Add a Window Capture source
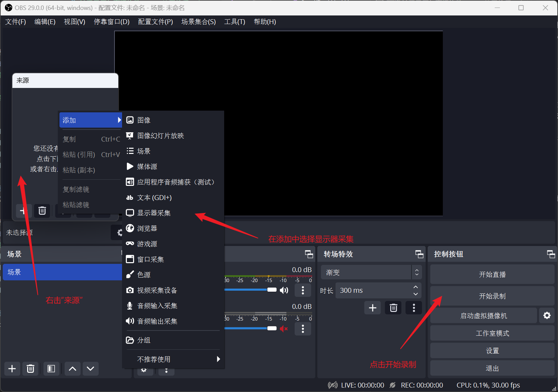This screenshot has width=558, height=392. coord(173,259)
